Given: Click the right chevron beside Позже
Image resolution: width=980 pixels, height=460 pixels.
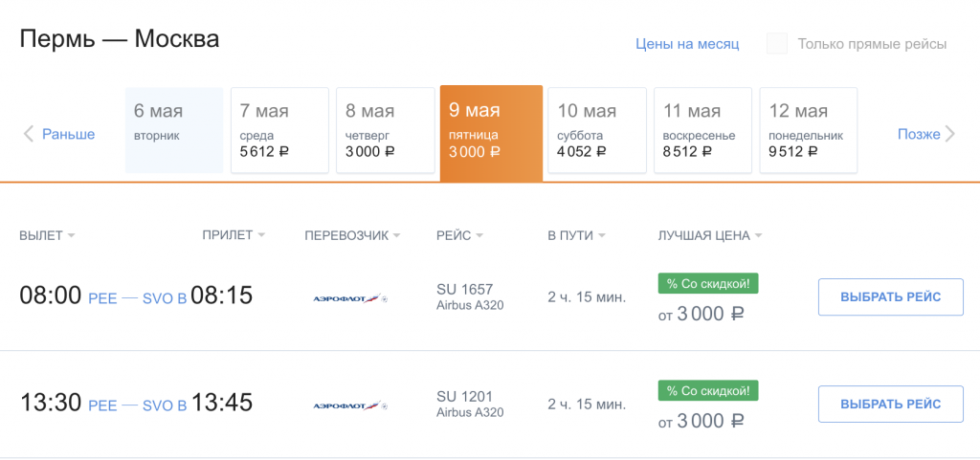Looking at the screenshot, I should (950, 134).
